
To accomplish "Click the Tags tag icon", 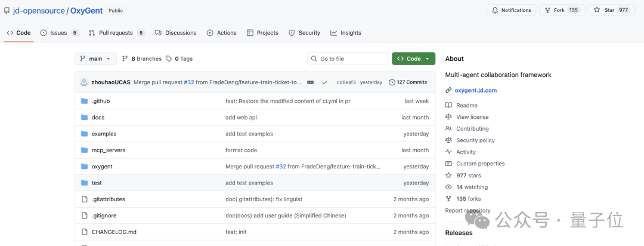I will [169, 59].
